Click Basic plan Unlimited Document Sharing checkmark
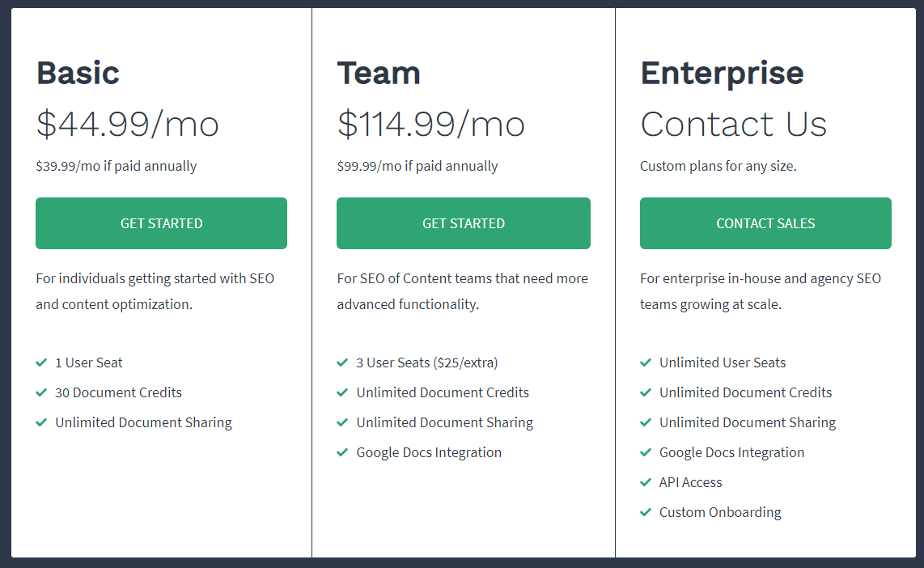 [x=41, y=422]
